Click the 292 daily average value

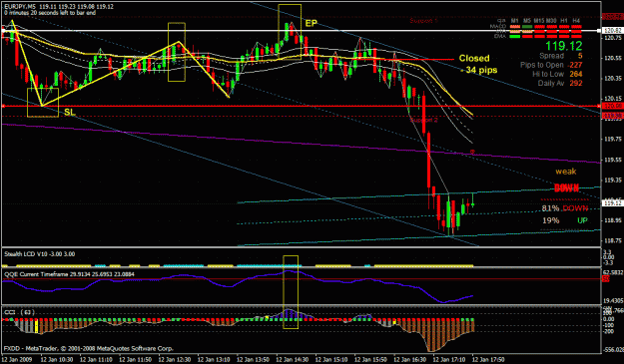pos(576,83)
